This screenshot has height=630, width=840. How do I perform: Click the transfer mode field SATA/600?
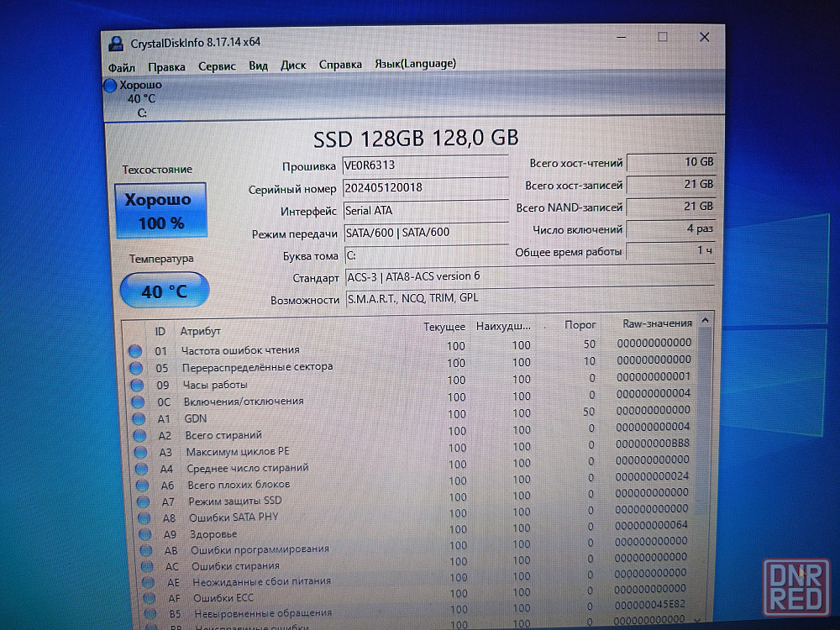point(426,233)
